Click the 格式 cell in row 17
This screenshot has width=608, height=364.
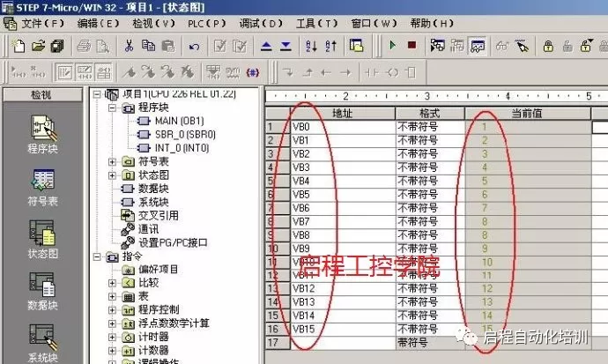pos(429,341)
